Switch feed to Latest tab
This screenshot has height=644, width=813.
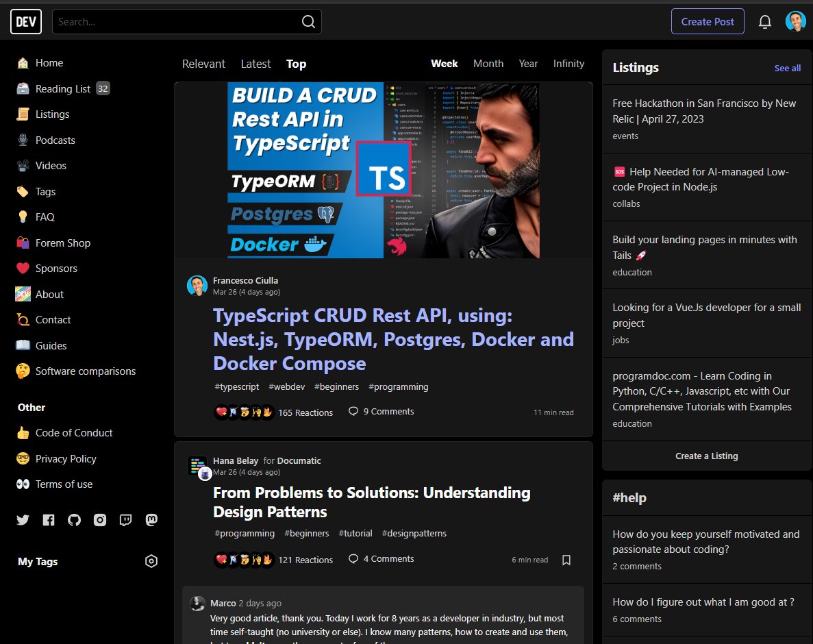point(255,64)
